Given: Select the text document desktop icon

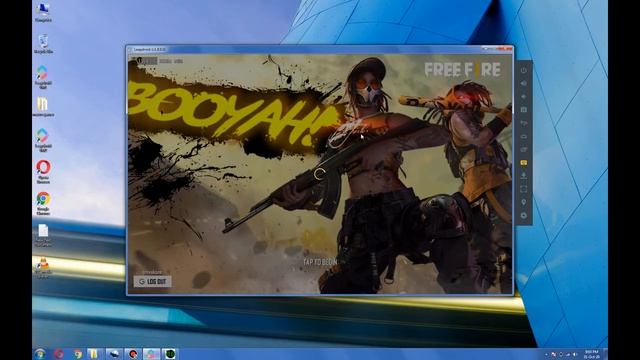Looking at the screenshot, I should 43,235.
